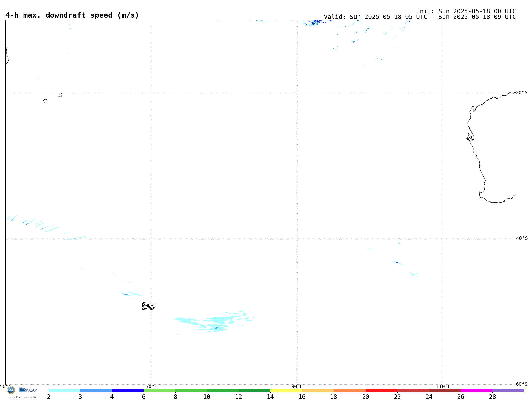The height and width of the screenshot is (400, 532).
Task: Click the colorbar tick label 26
Action: [x=461, y=397]
